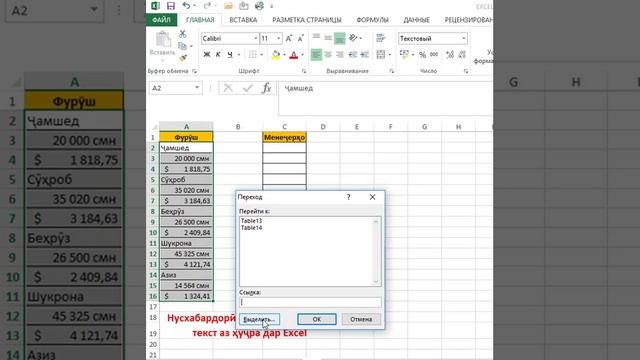
Task: Click the cancel X icon in formula bar
Action: [228, 88]
